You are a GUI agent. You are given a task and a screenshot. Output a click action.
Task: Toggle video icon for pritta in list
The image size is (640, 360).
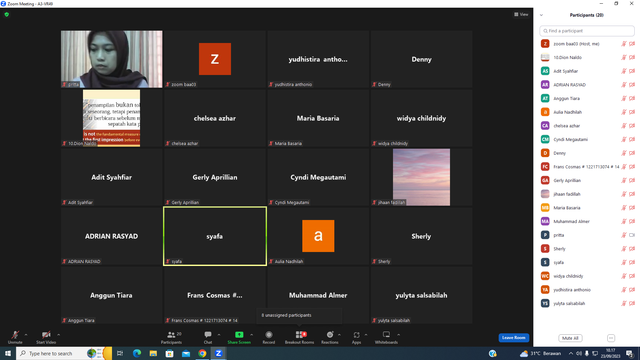click(632, 235)
